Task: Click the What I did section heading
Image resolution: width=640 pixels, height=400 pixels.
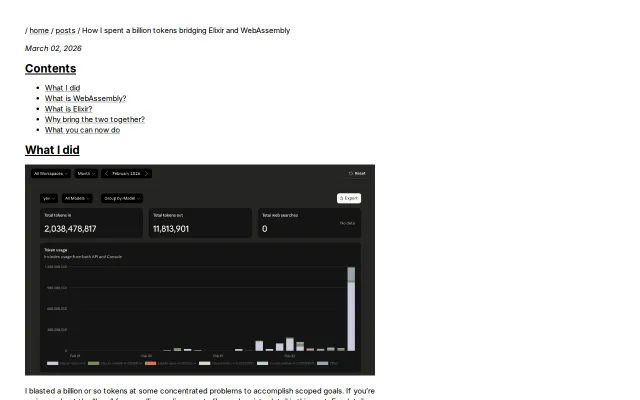Action: 52,150
